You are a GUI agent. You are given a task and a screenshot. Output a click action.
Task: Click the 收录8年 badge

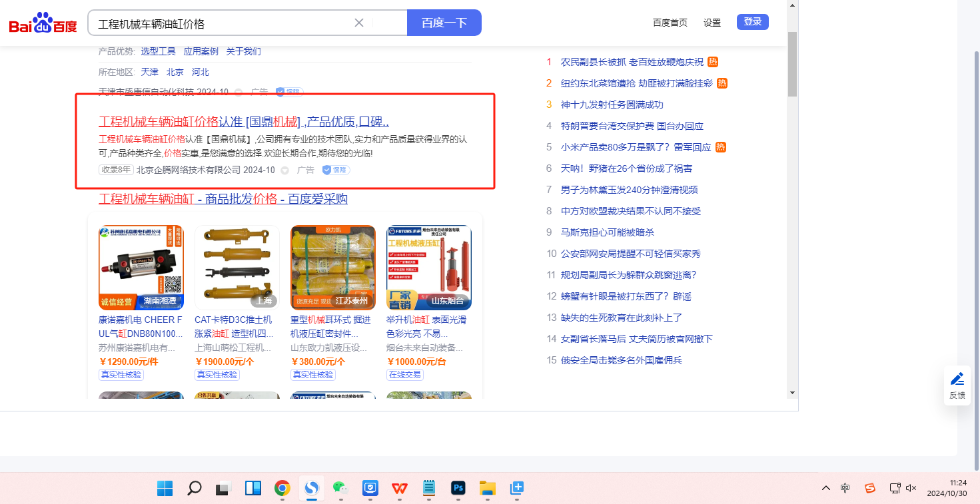click(x=116, y=170)
